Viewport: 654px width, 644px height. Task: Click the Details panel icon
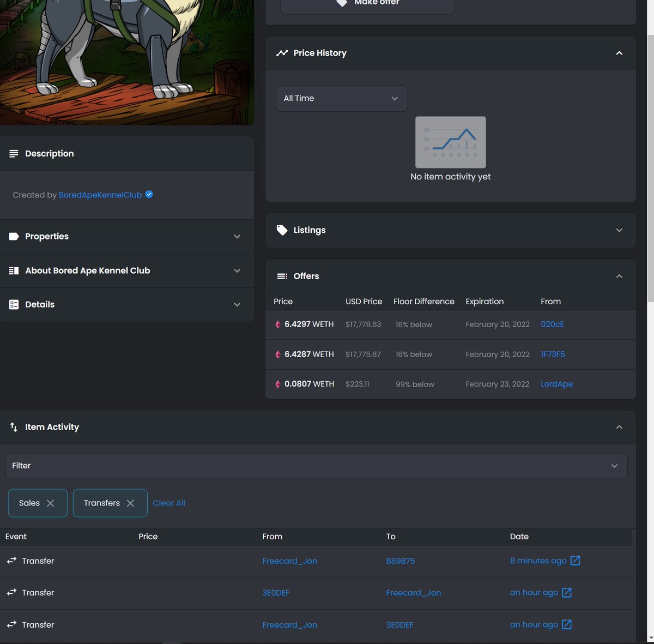click(14, 304)
